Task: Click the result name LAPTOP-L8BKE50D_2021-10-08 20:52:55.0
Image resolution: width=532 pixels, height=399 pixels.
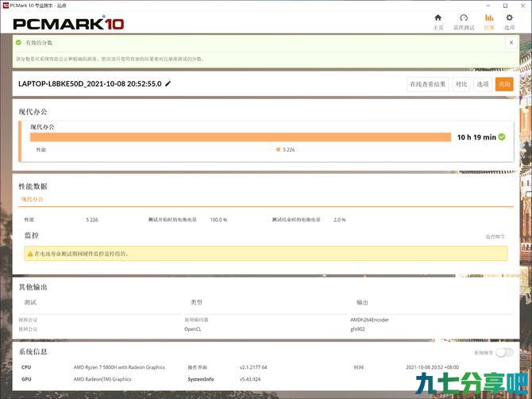Action: (90, 84)
